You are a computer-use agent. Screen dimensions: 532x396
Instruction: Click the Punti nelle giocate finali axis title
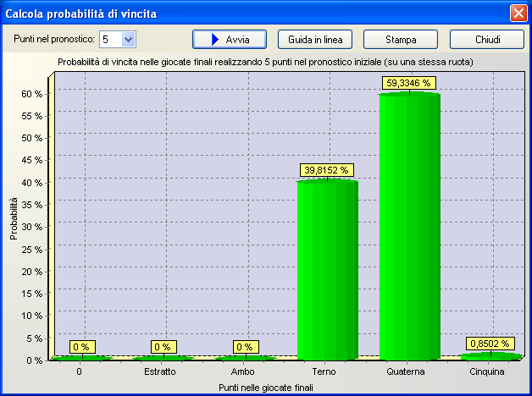265,388
